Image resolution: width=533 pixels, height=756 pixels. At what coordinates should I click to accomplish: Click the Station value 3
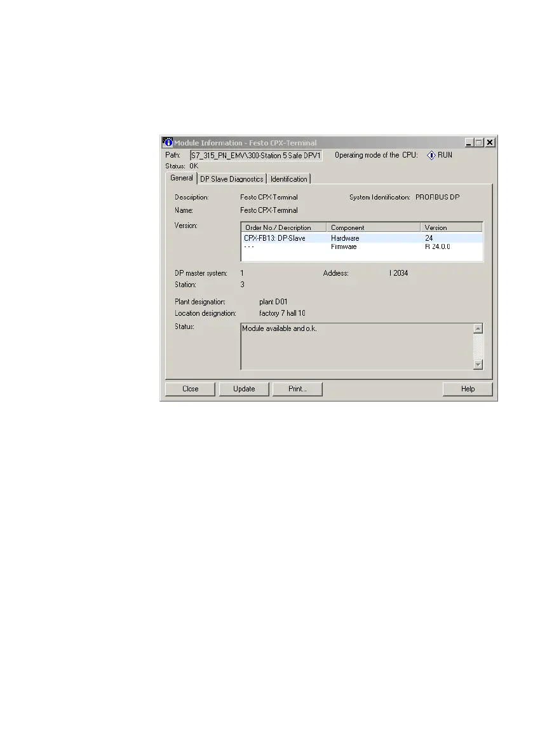pyautogui.click(x=243, y=285)
